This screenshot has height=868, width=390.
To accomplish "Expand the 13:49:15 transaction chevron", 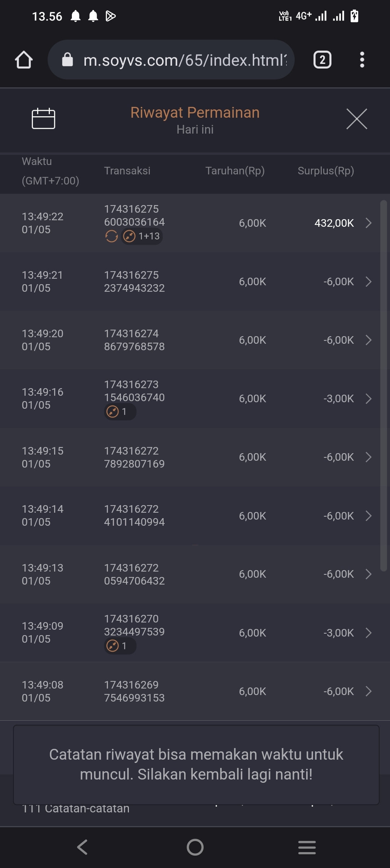I will pos(368,457).
